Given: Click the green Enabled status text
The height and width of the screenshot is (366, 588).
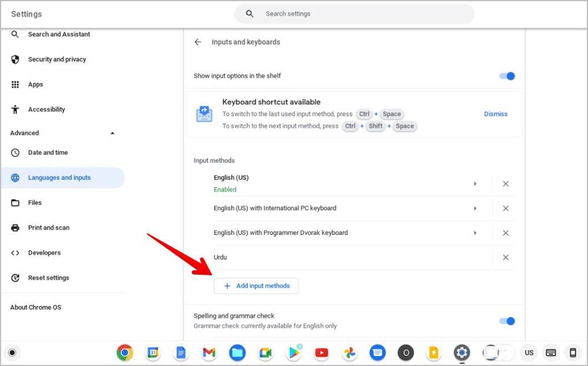Looking at the screenshot, I should pos(225,190).
